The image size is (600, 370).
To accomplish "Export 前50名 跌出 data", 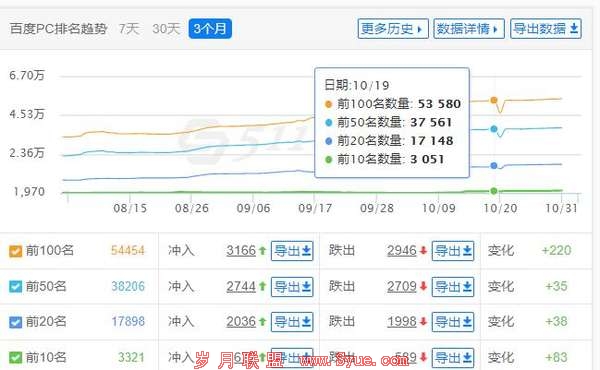I will click(x=453, y=287).
